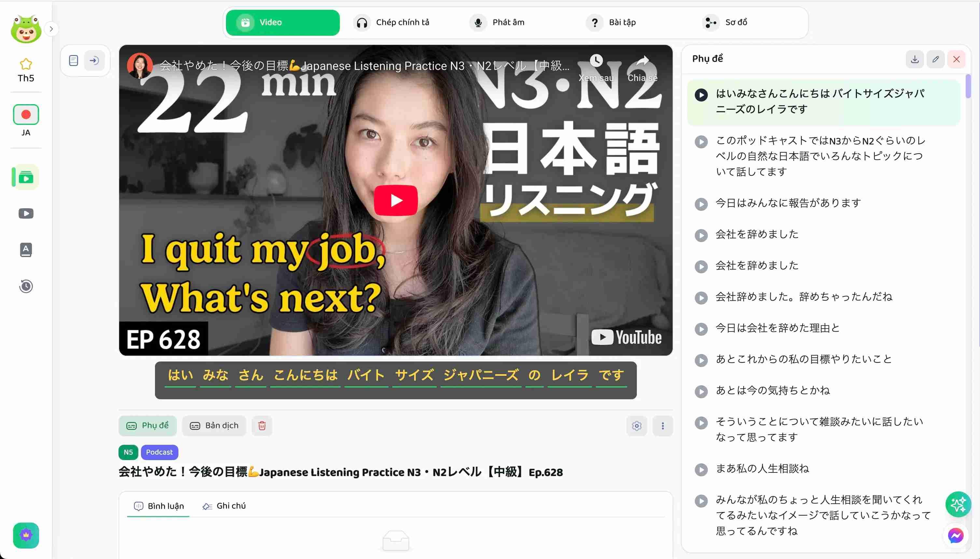The width and height of the screenshot is (980, 559).
Task: Collapse panel with the arrow-in-circle button
Action: 94,61
